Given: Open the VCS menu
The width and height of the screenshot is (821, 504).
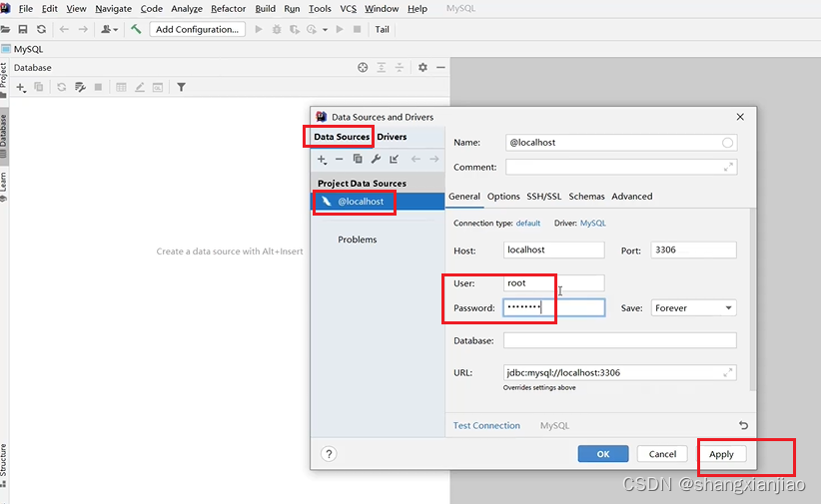Looking at the screenshot, I should [349, 8].
